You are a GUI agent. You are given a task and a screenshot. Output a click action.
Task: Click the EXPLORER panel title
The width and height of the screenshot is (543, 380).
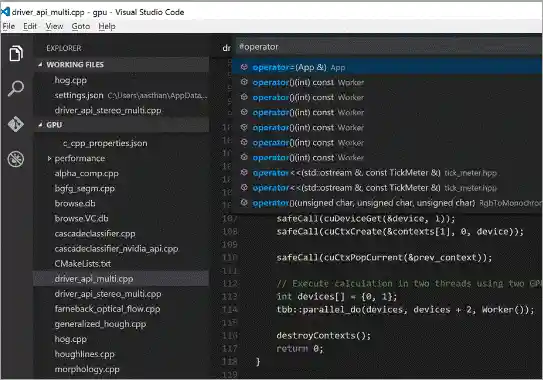(x=64, y=48)
